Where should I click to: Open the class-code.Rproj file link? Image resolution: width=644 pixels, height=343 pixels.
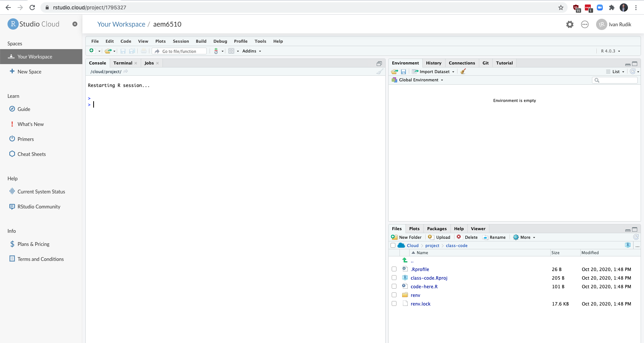[x=429, y=278]
